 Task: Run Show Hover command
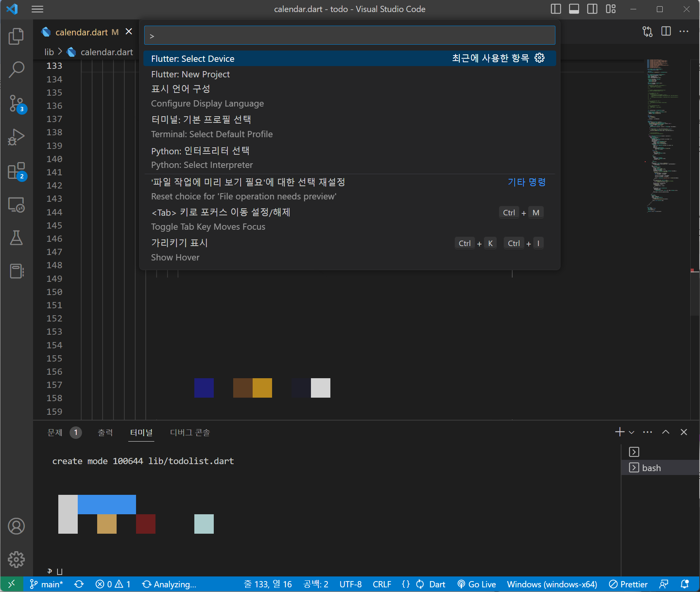tap(349, 250)
